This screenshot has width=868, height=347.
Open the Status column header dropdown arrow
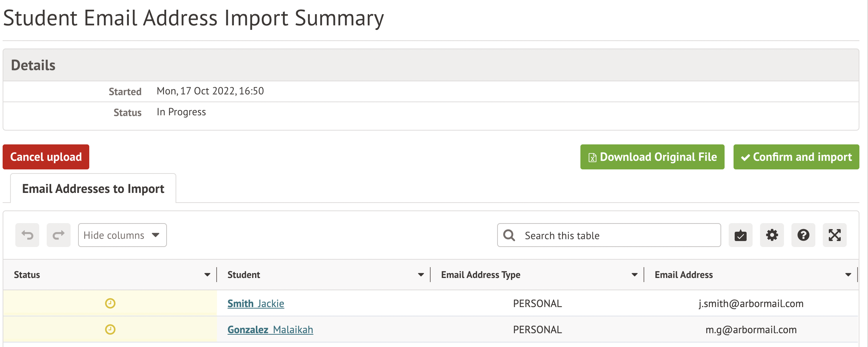[x=207, y=275]
